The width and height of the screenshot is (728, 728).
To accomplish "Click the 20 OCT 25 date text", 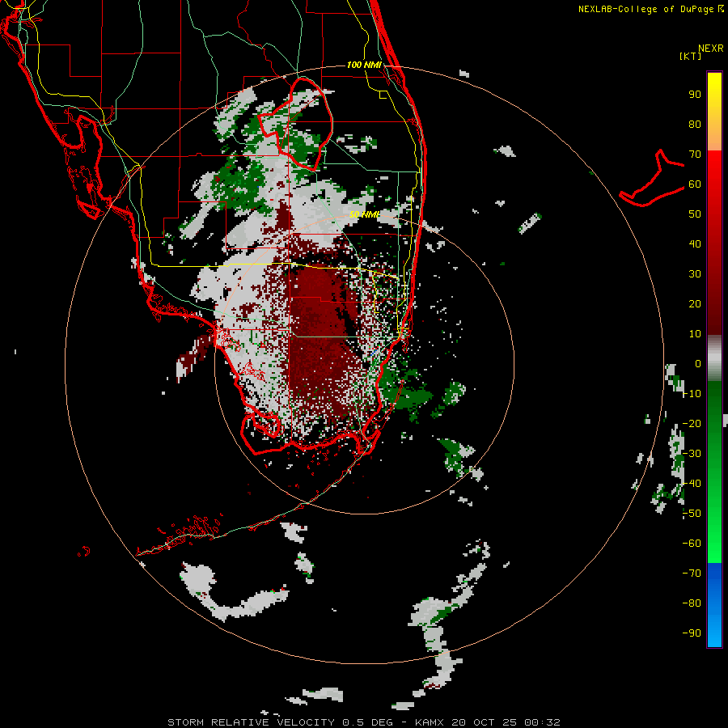I will point(484,722).
